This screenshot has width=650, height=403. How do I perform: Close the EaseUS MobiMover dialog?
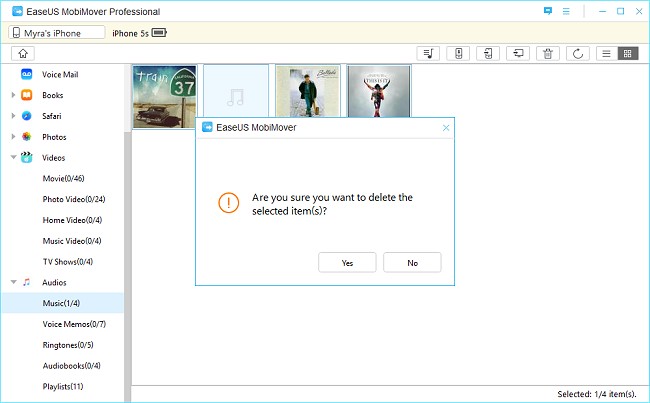click(446, 128)
